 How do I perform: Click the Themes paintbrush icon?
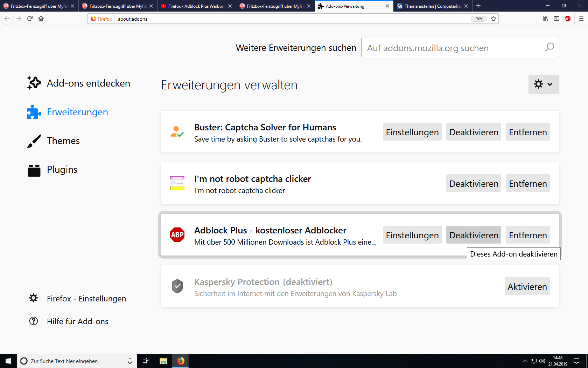tap(34, 141)
